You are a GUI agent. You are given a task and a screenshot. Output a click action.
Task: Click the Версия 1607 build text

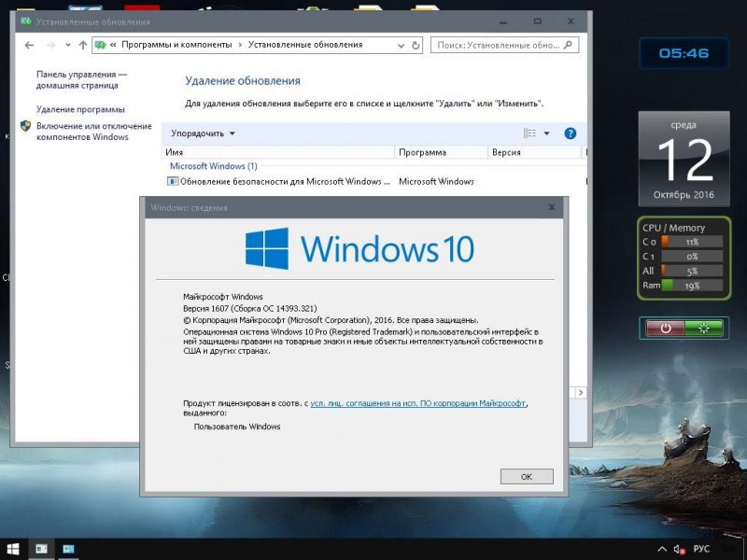(250, 309)
